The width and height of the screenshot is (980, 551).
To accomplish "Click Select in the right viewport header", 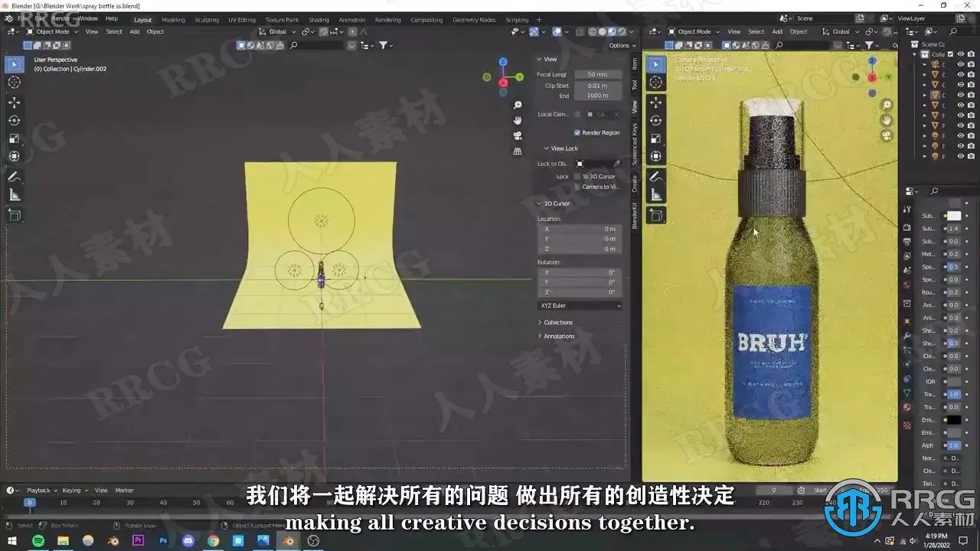I will pyautogui.click(x=756, y=31).
